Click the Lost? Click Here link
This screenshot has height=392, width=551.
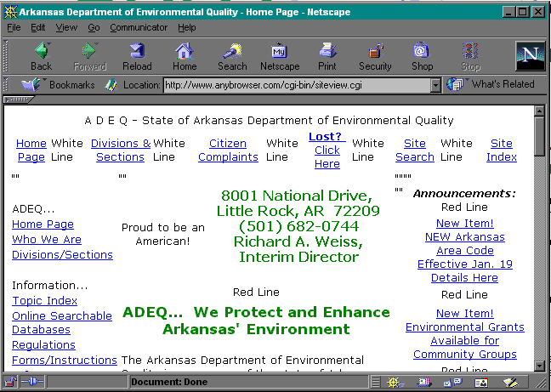click(327, 150)
